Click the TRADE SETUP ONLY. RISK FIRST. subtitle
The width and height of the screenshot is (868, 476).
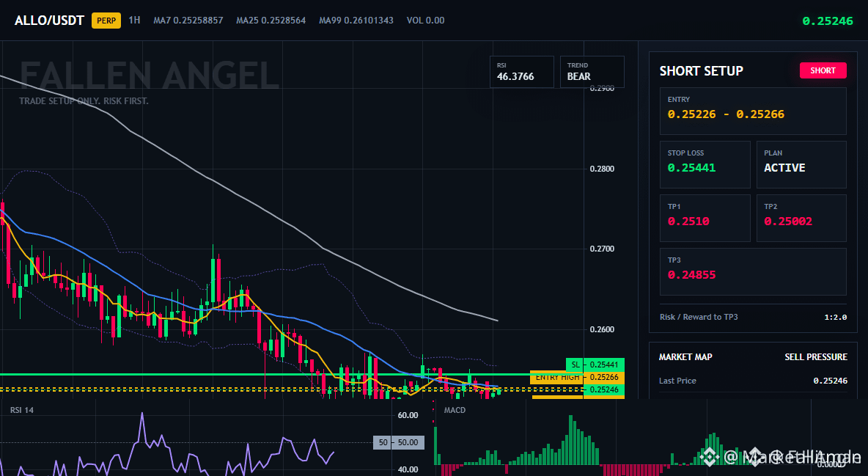(84, 101)
